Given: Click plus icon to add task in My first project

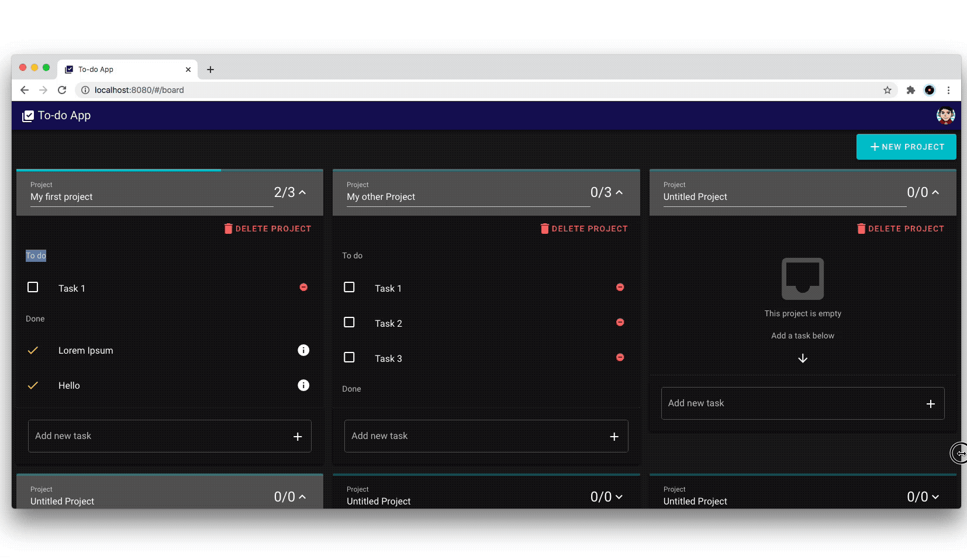Looking at the screenshot, I should coord(298,437).
